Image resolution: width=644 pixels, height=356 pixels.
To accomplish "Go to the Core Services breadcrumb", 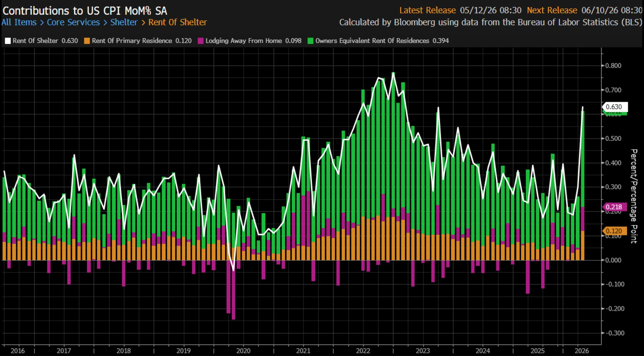I will point(73,22).
